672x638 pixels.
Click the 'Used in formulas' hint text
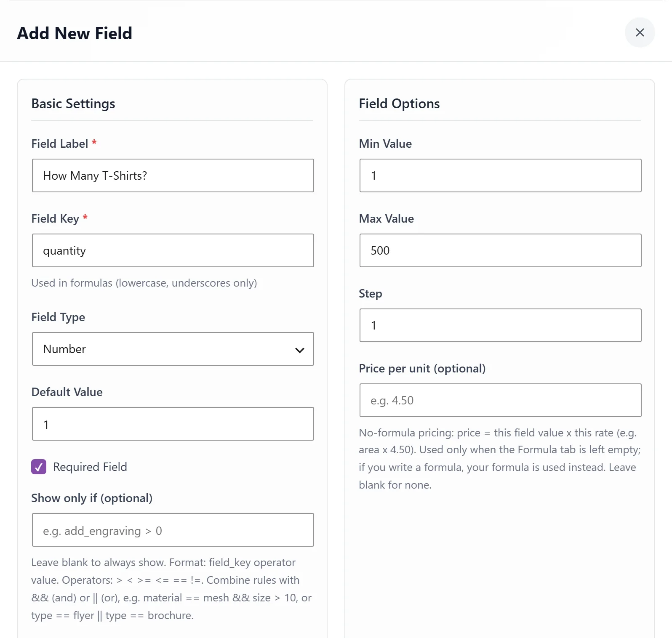point(144,283)
